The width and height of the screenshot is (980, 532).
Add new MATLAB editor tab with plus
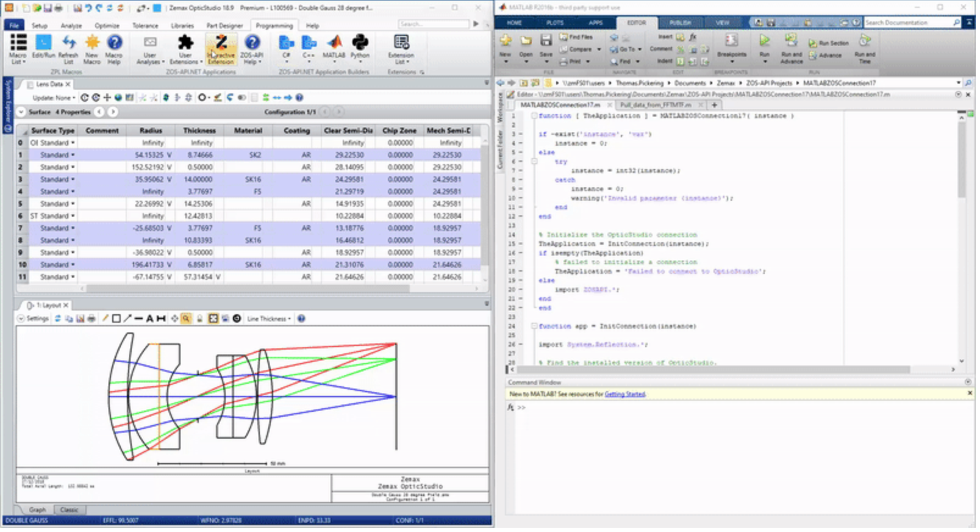coord(714,105)
